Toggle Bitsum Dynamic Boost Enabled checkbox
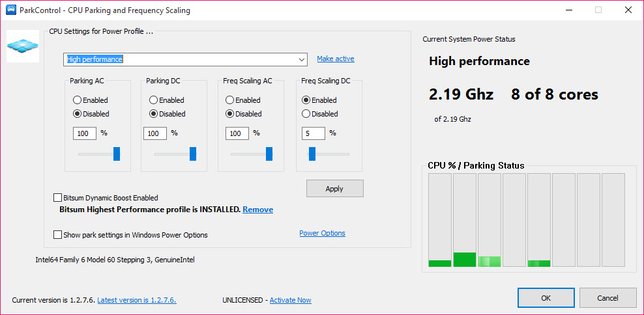The width and height of the screenshot is (644, 315). (x=57, y=198)
